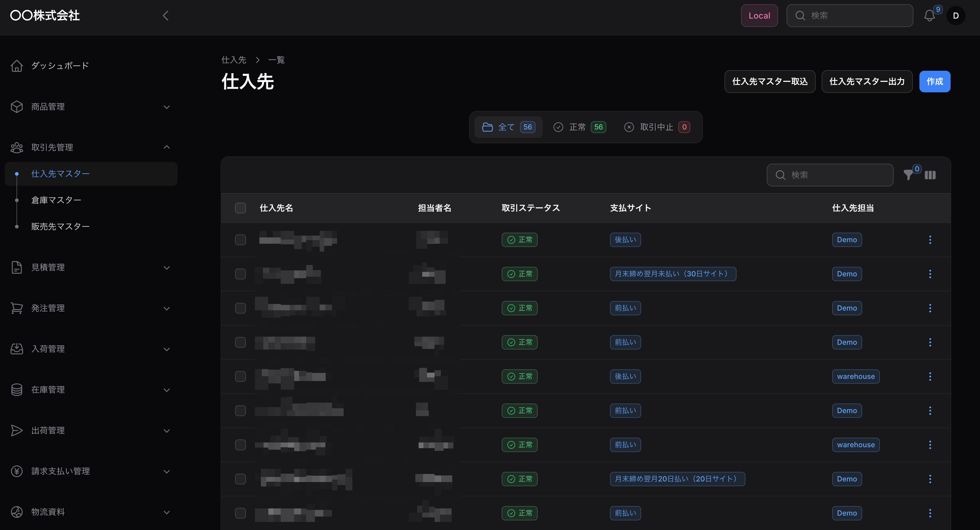Check the row with 20日サイト payment
The width and height of the screenshot is (980, 530).
[241, 479]
